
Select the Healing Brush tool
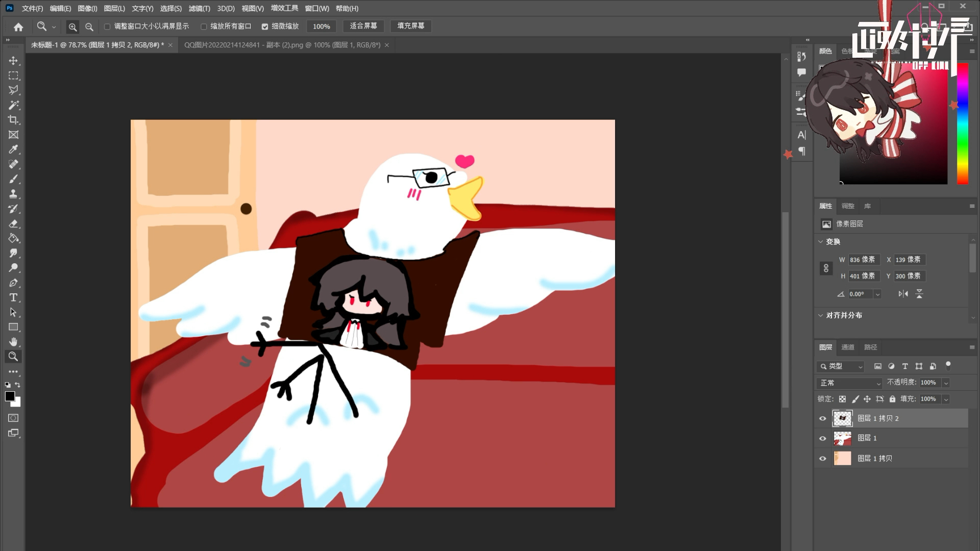[x=13, y=164]
